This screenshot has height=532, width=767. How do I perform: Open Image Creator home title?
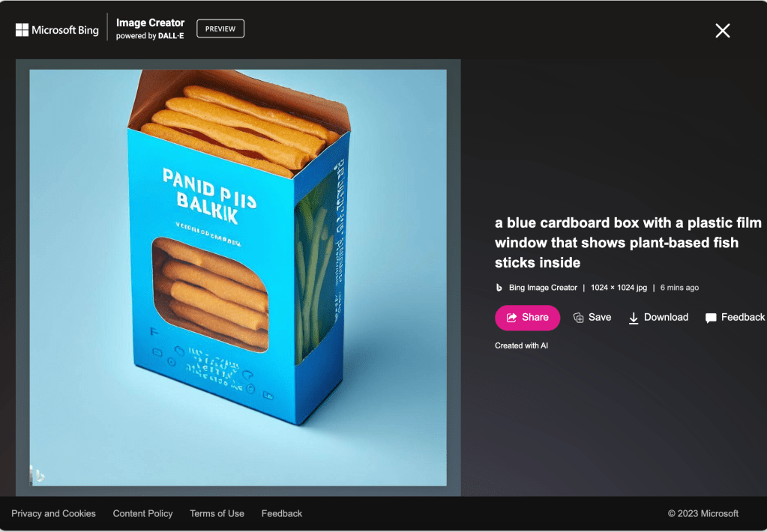click(150, 22)
